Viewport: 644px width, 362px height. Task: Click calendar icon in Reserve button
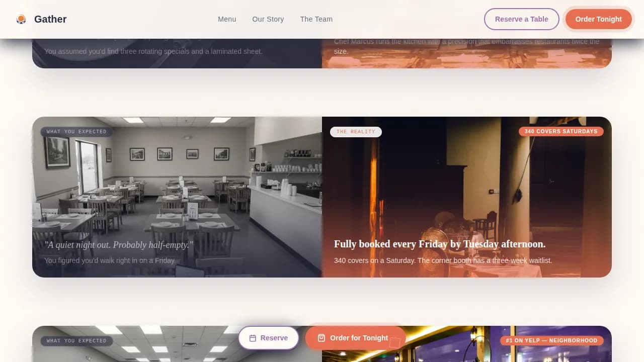(253, 338)
